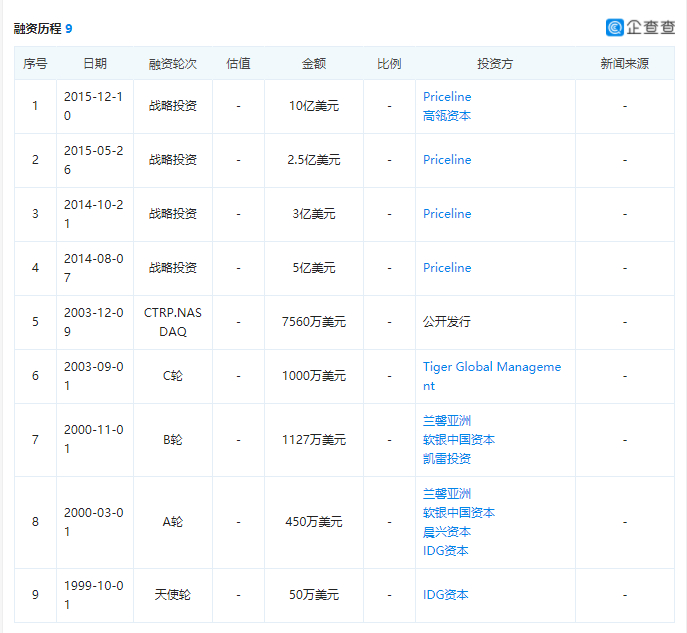687x633 pixels.
Task: Open 软银中国资本 link in A轮 row
Action: pyautogui.click(x=459, y=513)
